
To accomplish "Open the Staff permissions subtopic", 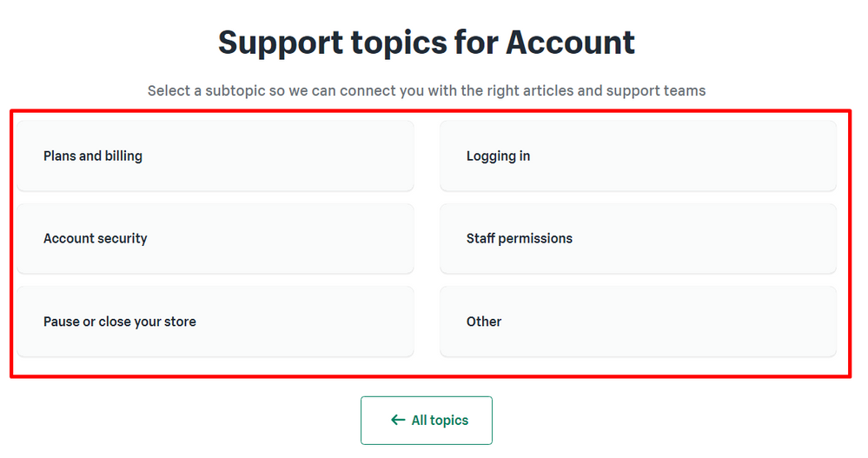I will 638,239.
